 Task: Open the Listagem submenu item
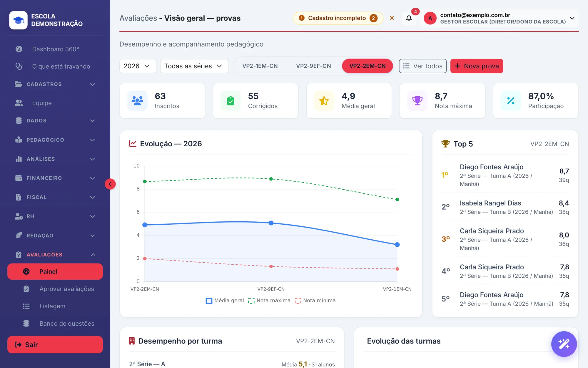click(x=55, y=306)
